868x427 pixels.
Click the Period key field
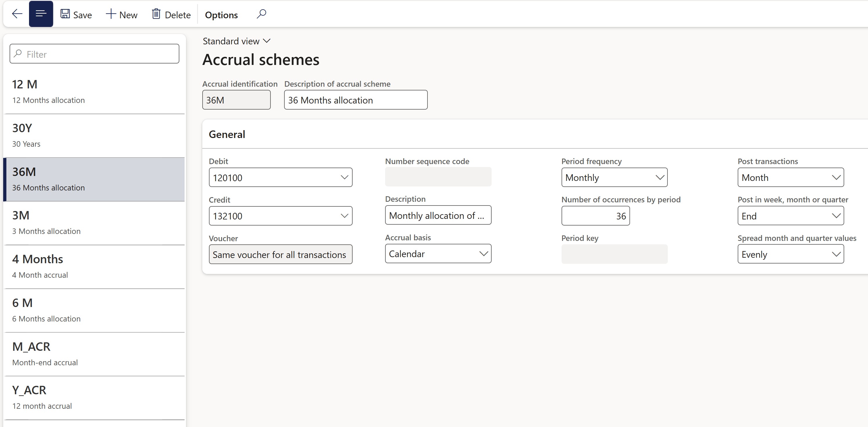pos(614,254)
